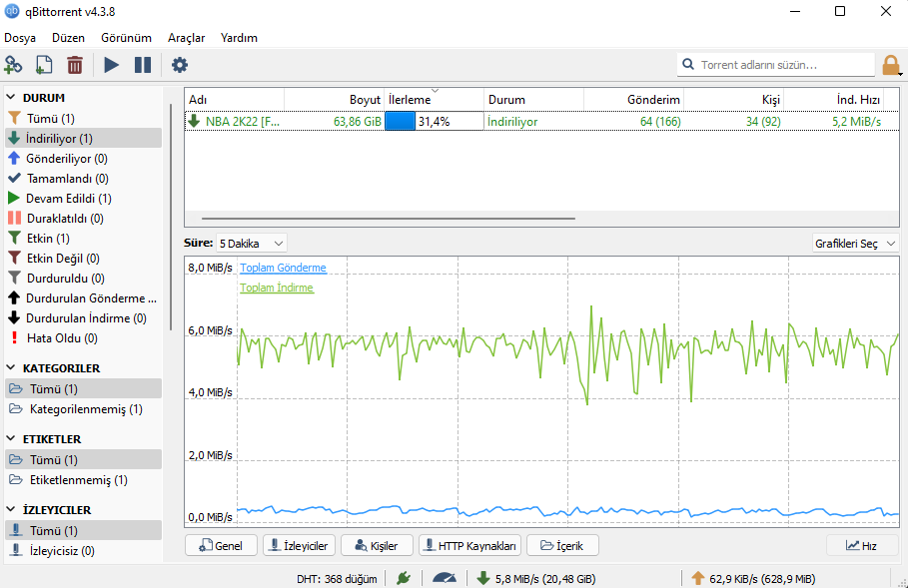
Task: Select Tümü (1) under KATEGORİLER
Action: pyautogui.click(x=83, y=389)
